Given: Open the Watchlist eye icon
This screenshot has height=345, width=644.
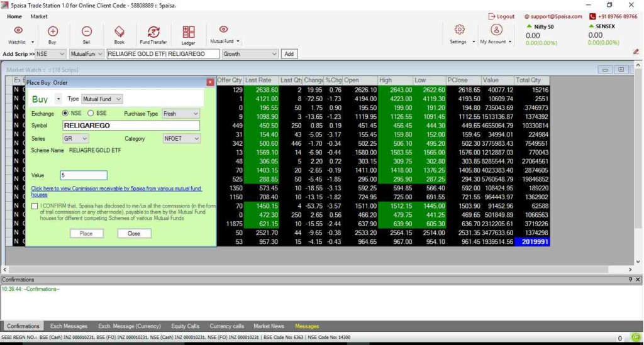Looking at the screenshot, I should 18,31.
